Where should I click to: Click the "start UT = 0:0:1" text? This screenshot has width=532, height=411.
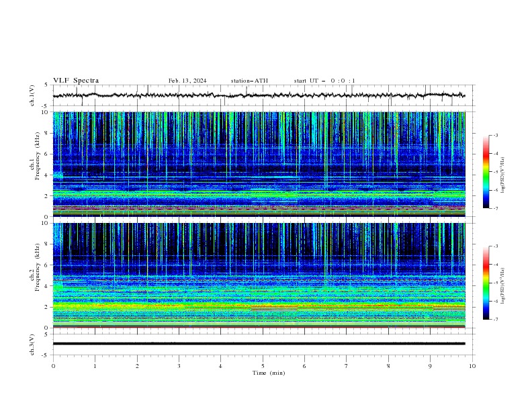(x=324, y=81)
